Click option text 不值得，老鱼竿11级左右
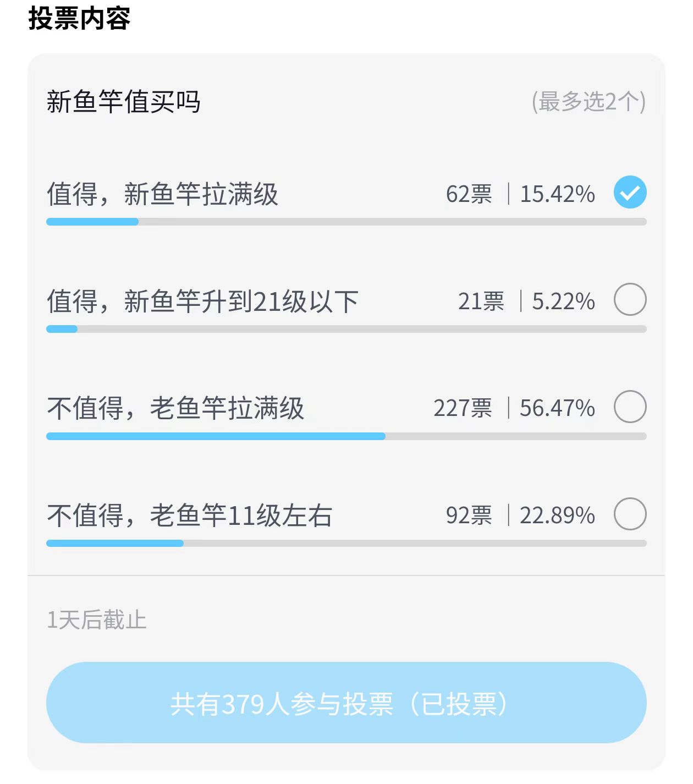The image size is (693, 784). click(189, 516)
